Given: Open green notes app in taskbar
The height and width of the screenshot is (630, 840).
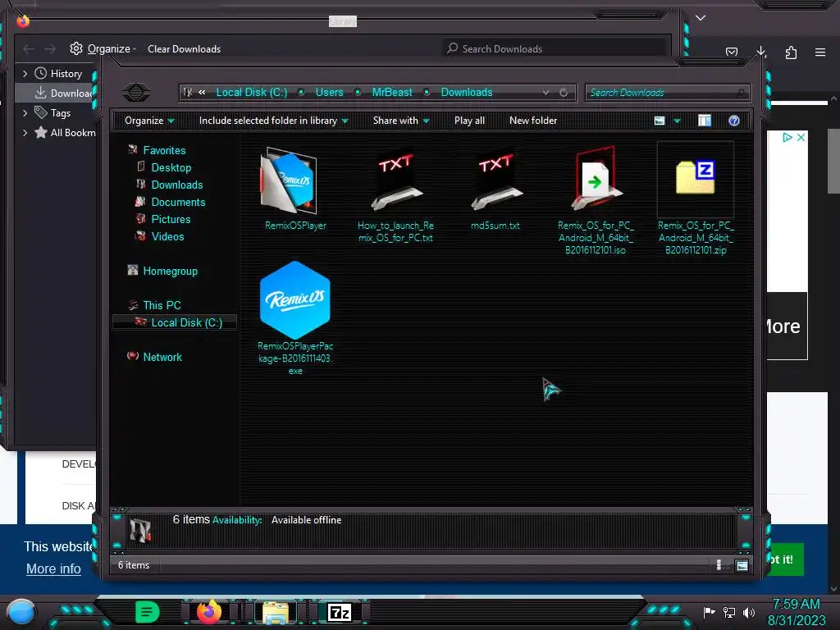Looking at the screenshot, I should tap(148, 612).
